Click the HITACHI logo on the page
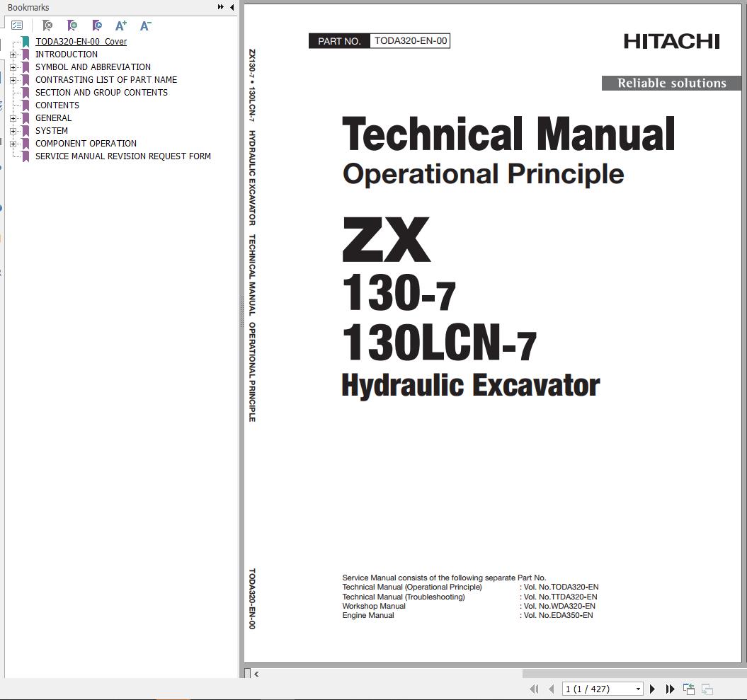Image resolution: width=747 pixels, height=700 pixels. (x=672, y=42)
